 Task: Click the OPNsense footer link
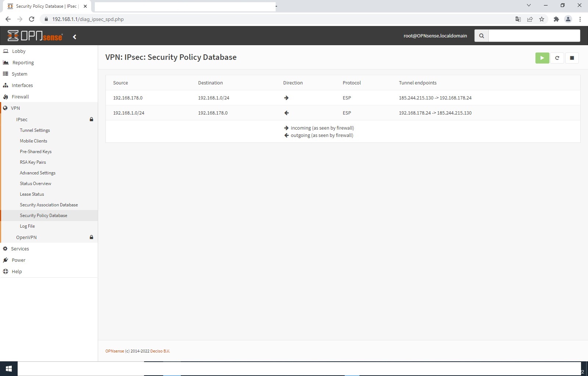(x=115, y=351)
